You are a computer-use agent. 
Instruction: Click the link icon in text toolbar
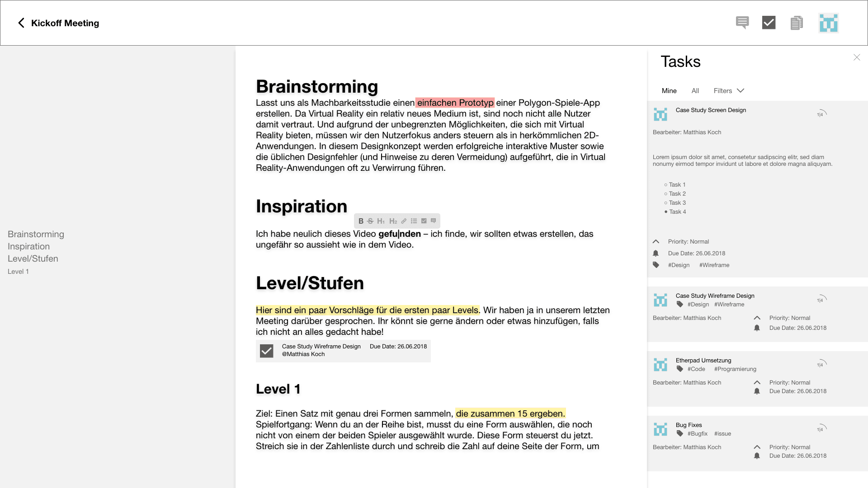(x=404, y=221)
